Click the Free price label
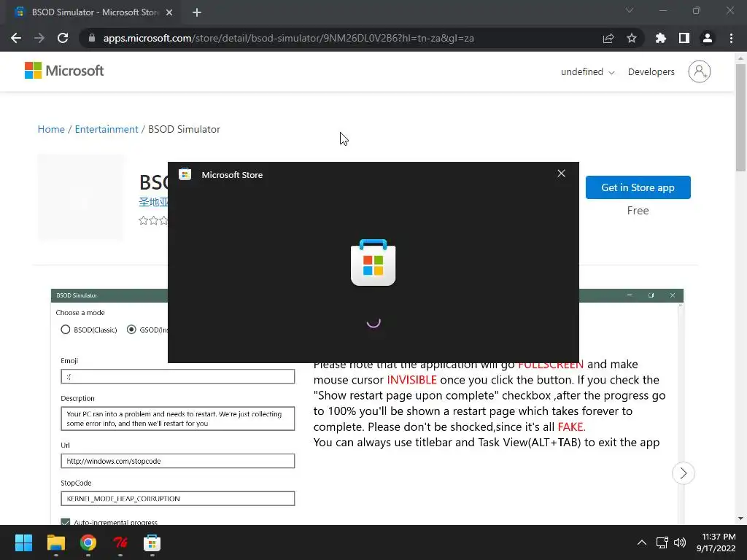The width and height of the screenshot is (747, 560). pyautogui.click(x=638, y=211)
